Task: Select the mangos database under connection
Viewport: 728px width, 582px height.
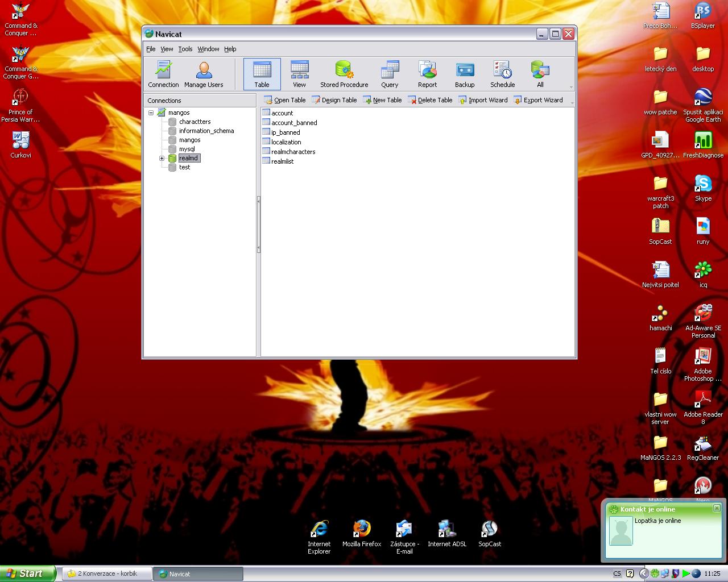Action: (x=189, y=140)
